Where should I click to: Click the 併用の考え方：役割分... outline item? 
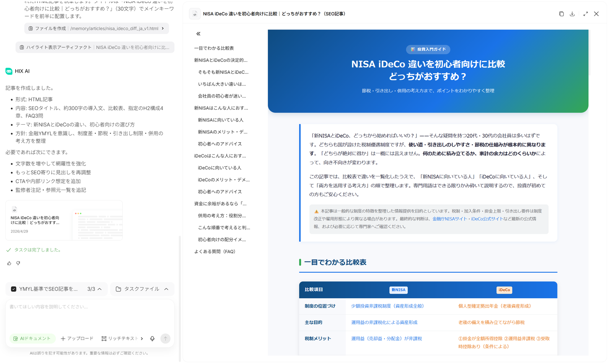tap(222, 216)
